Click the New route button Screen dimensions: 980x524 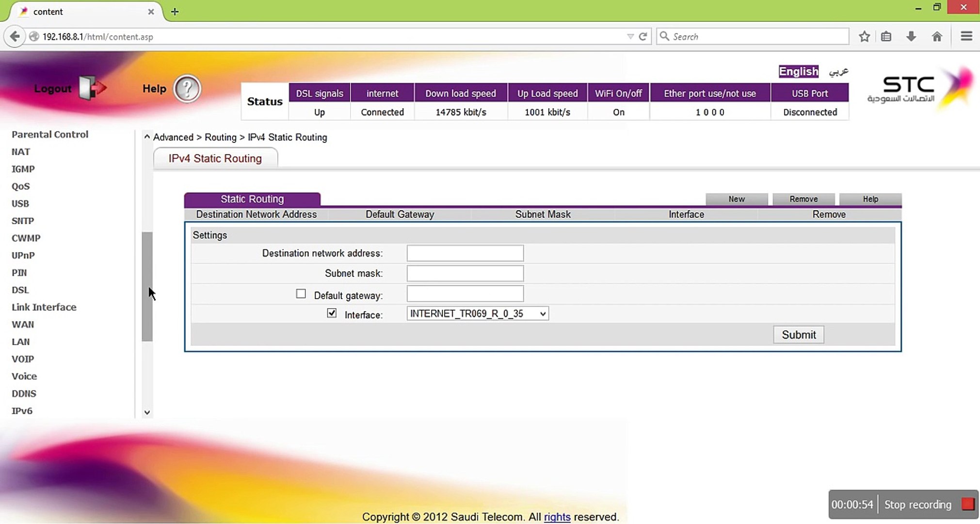(x=736, y=199)
